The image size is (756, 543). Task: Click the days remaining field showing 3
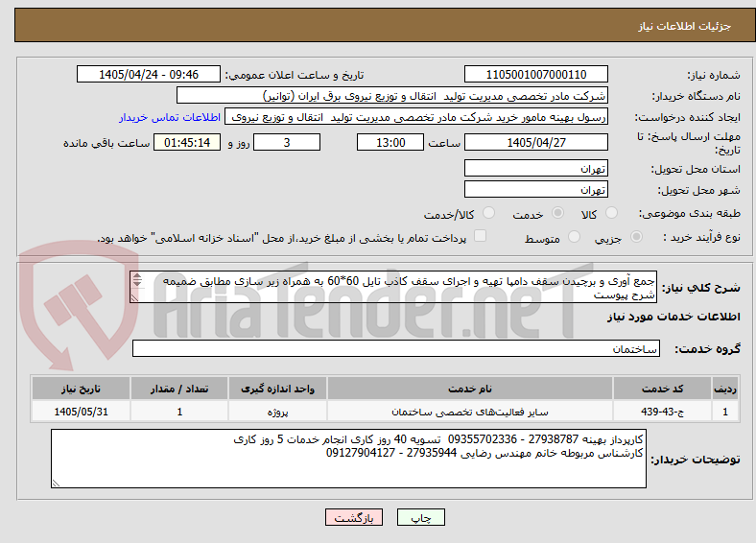pyautogui.click(x=287, y=142)
